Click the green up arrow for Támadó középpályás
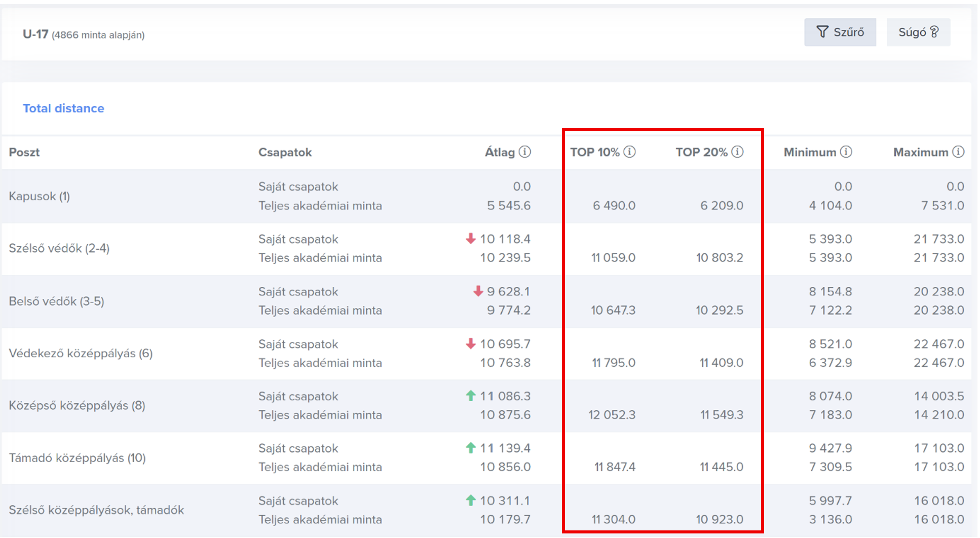Image resolution: width=980 pixels, height=538 pixels. [471, 448]
